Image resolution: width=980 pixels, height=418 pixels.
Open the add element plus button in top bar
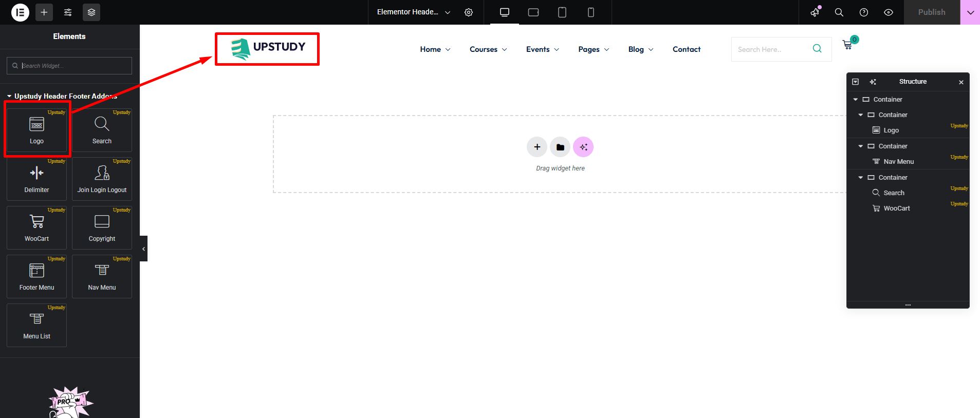pyautogui.click(x=44, y=12)
